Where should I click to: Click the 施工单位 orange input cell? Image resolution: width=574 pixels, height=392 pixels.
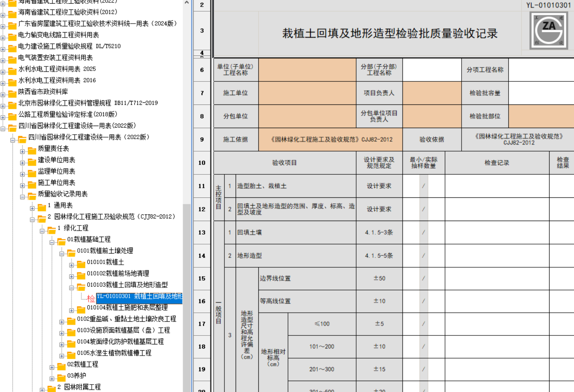[307, 93]
